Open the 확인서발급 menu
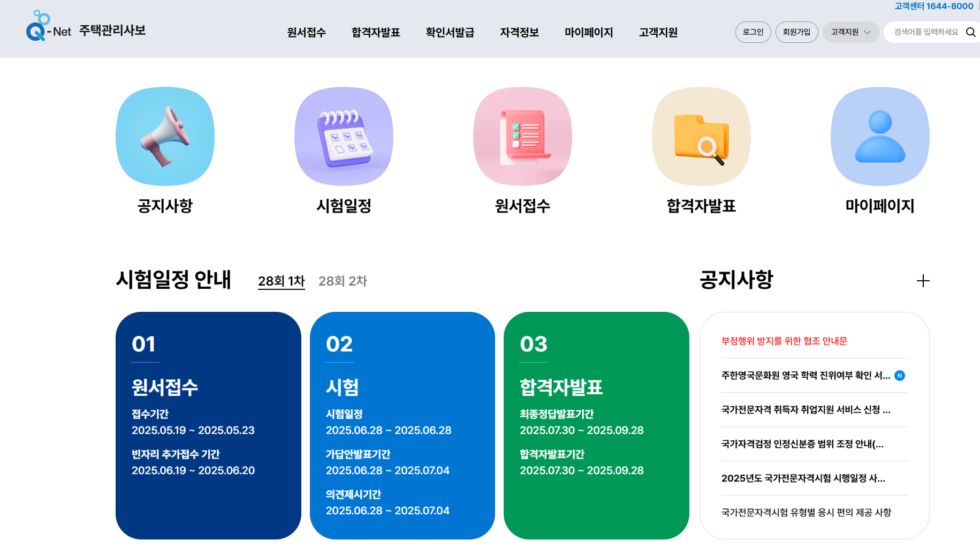Image resolution: width=980 pixels, height=548 pixels. click(x=450, y=32)
